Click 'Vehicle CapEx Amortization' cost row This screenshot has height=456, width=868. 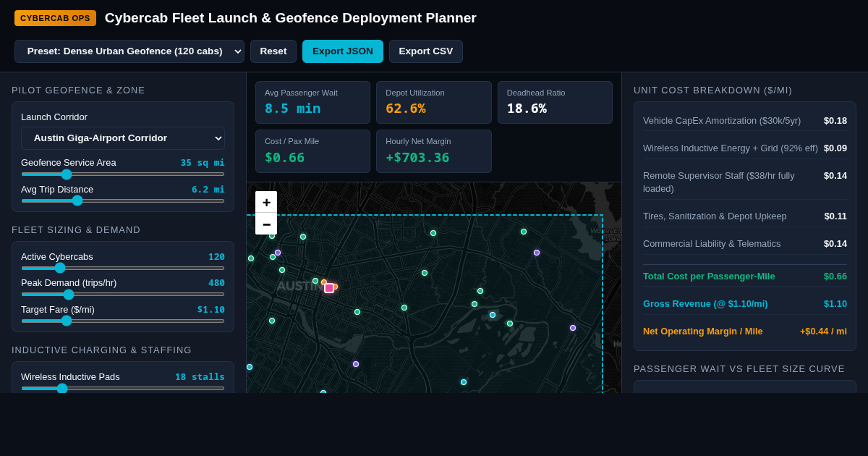tap(745, 121)
